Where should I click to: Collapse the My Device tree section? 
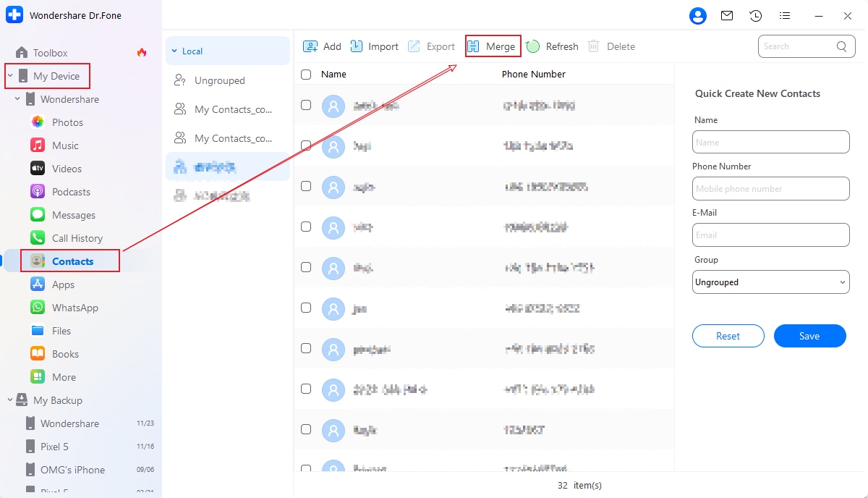click(10, 76)
